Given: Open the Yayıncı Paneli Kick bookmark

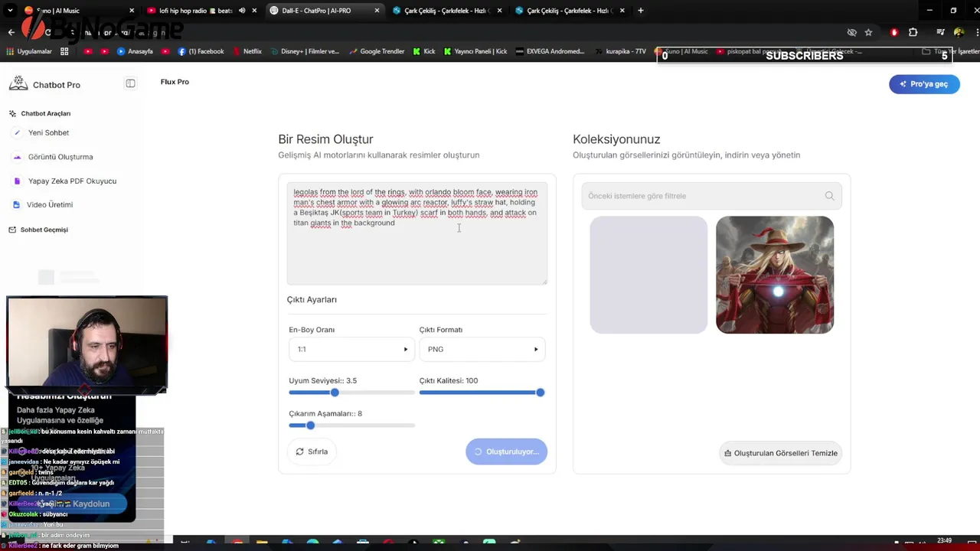Looking at the screenshot, I should pos(475,51).
